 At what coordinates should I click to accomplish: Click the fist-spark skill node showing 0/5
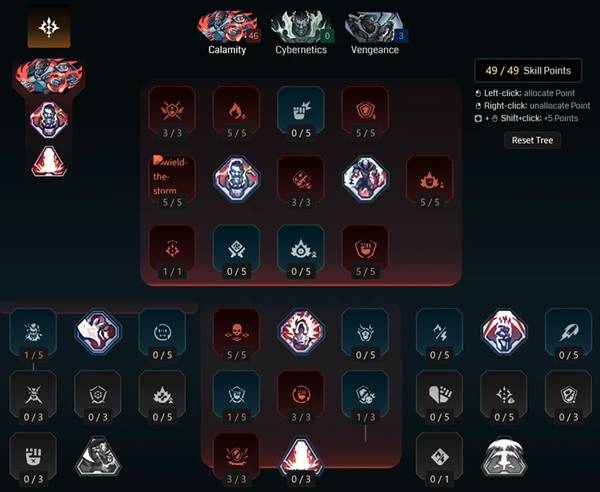301,114
